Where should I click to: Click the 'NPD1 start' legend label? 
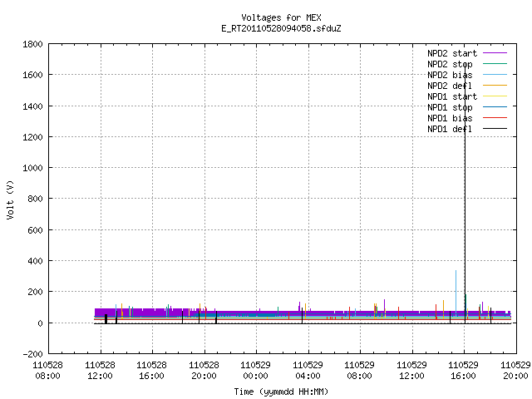(452, 96)
